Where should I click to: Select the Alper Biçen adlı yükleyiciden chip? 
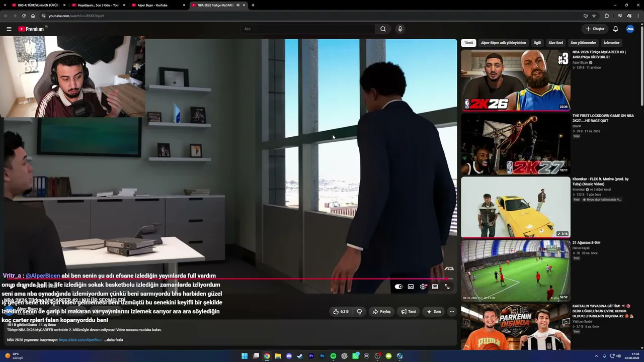pos(503,43)
